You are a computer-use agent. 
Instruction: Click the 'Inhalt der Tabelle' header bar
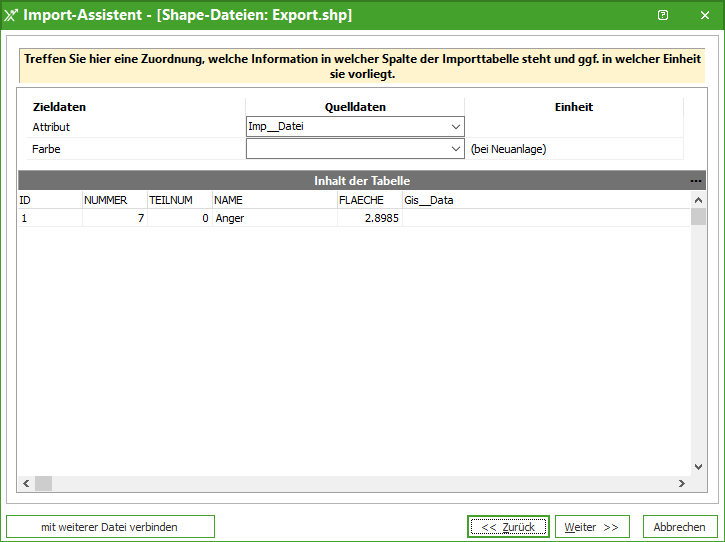coord(362,180)
